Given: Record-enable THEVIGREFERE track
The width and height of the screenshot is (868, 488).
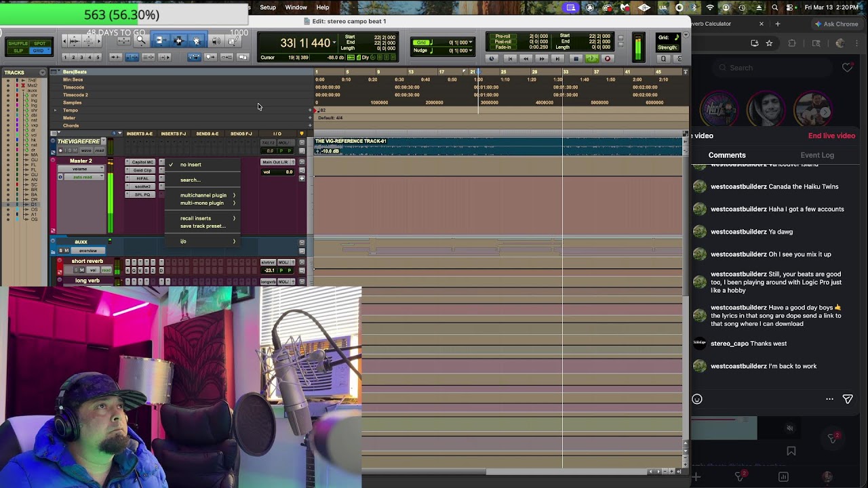Looking at the screenshot, I should click(x=60, y=150).
